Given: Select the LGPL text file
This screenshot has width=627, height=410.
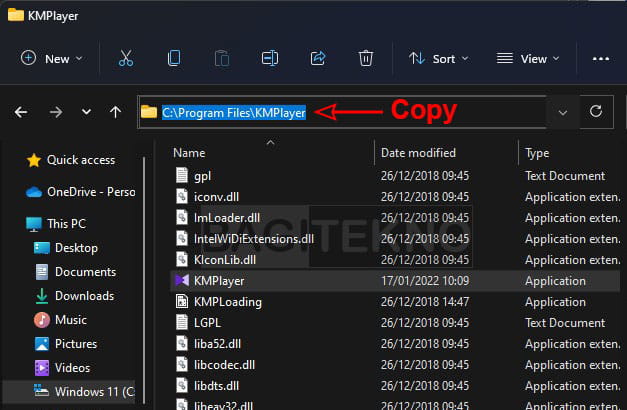Looking at the screenshot, I should tap(395, 323).
